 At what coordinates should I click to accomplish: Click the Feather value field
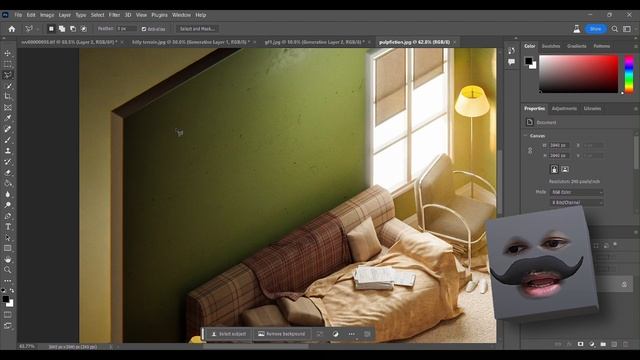click(127, 29)
